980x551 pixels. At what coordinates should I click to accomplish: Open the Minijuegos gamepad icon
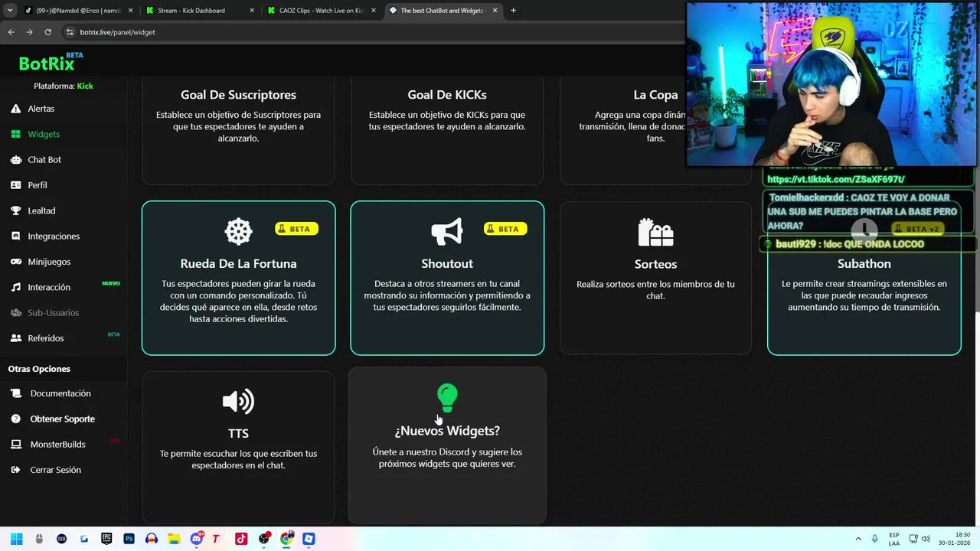pos(15,262)
